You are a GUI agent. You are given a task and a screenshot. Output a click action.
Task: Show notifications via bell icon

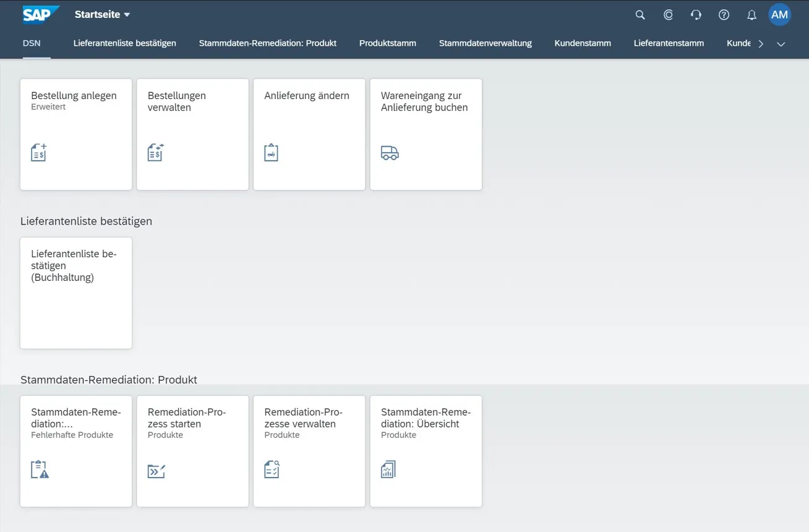(x=751, y=15)
